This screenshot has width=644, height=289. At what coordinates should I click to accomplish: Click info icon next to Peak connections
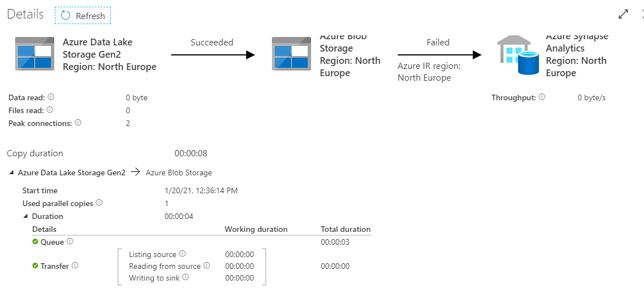click(x=78, y=123)
